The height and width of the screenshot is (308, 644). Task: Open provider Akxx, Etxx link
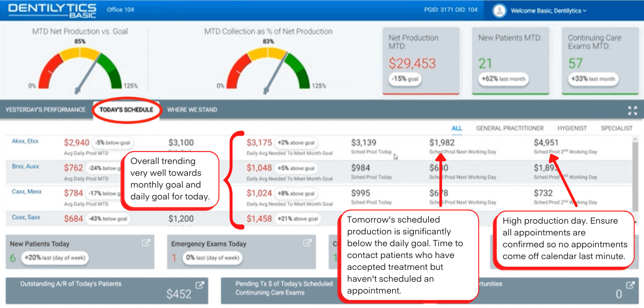[25, 141]
